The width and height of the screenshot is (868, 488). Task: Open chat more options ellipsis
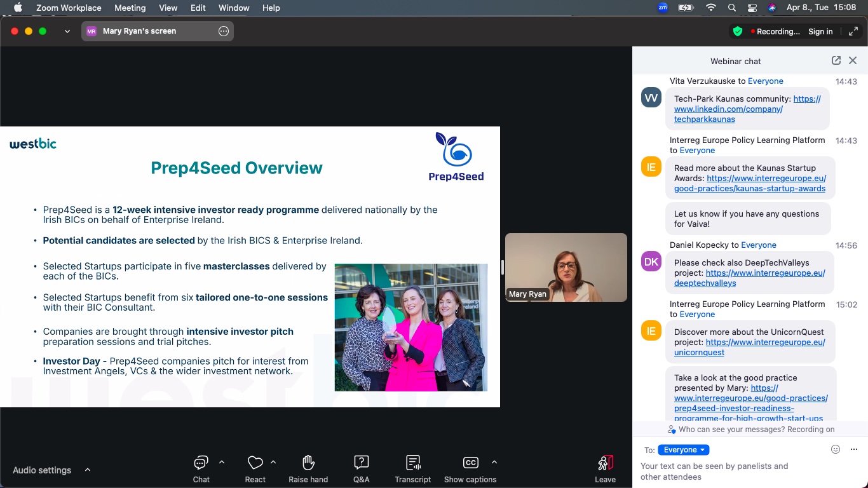[853, 449]
